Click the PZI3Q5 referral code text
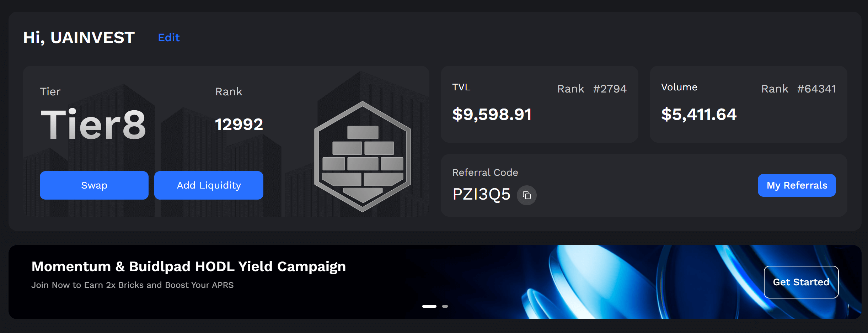This screenshot has width=868, height=333. [x=481, y=195]
